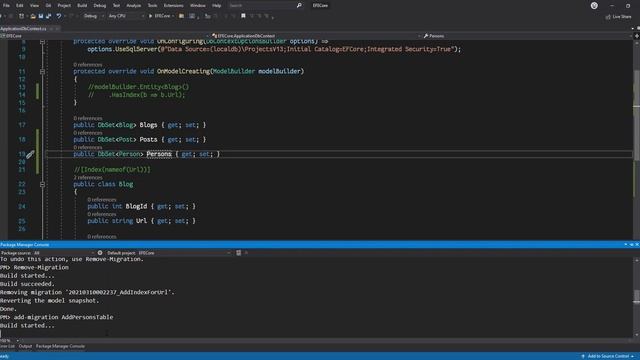Start debugging with EFCore play button

(160, 16)
